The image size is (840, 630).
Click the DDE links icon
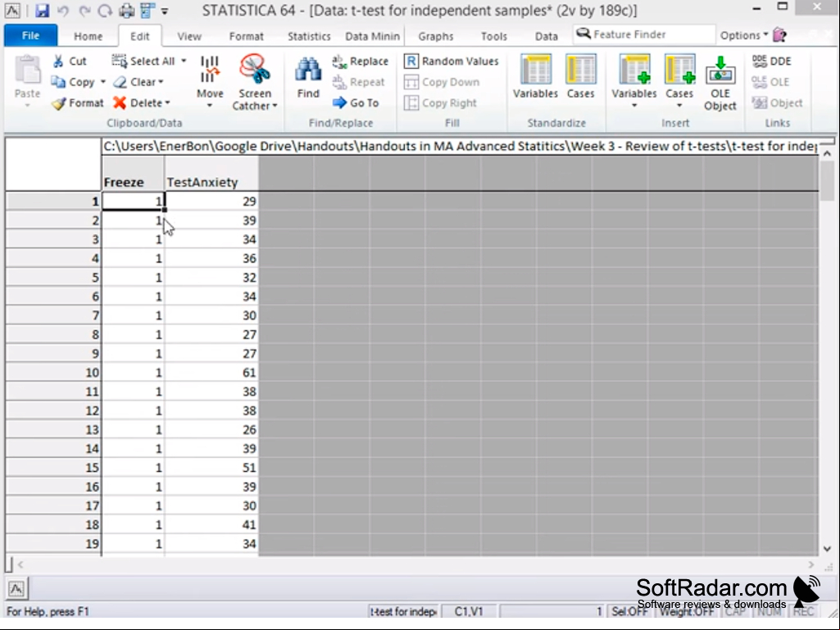point(760,61)
